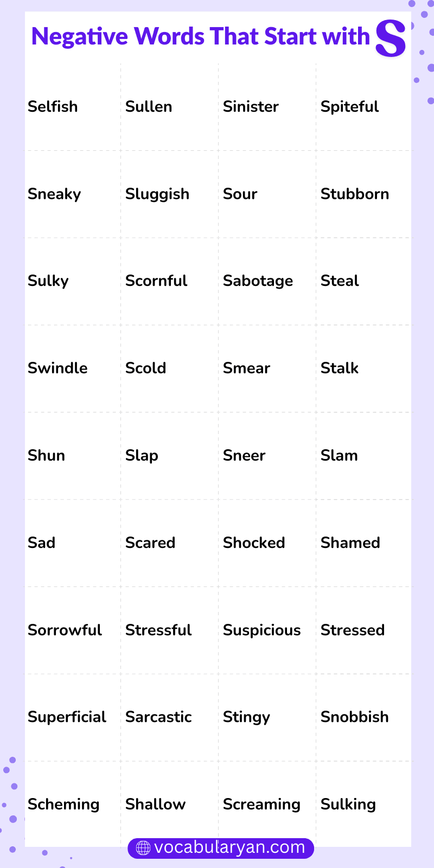Click the globe icon beside vocabularyan.com

(x=143, y=848)
